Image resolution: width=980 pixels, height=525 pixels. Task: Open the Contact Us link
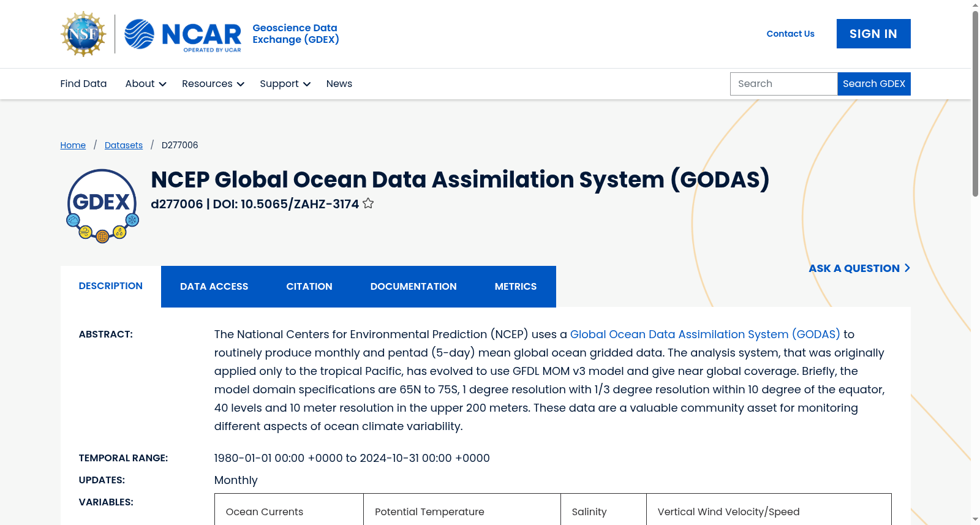coord(790,34)
